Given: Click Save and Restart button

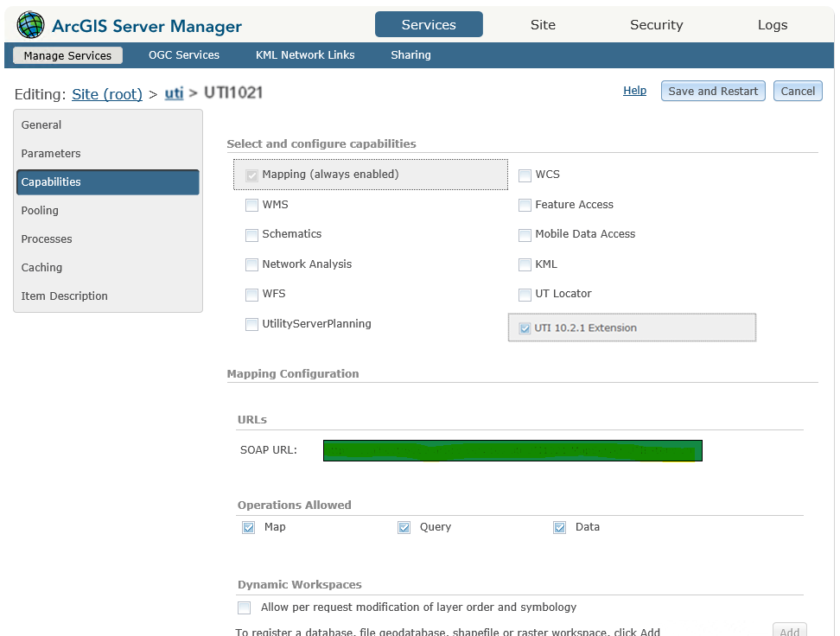Looking at the screenshot, I should pos(713,91).
